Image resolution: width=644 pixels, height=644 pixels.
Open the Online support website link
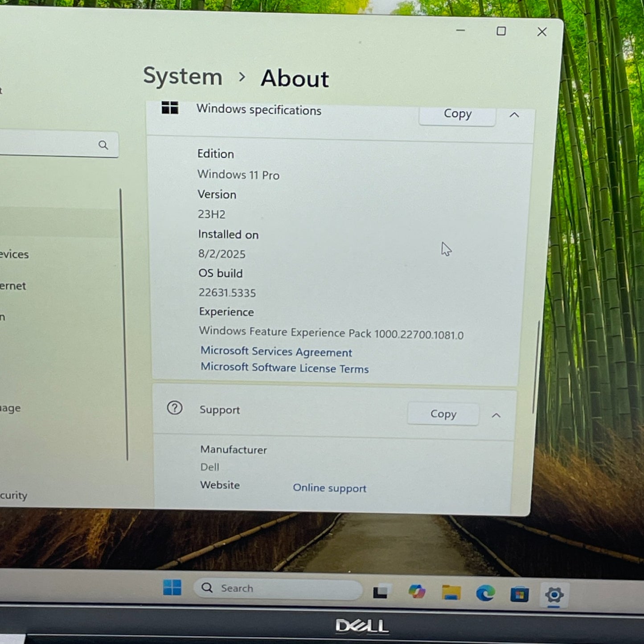click(x=329, y=488)
